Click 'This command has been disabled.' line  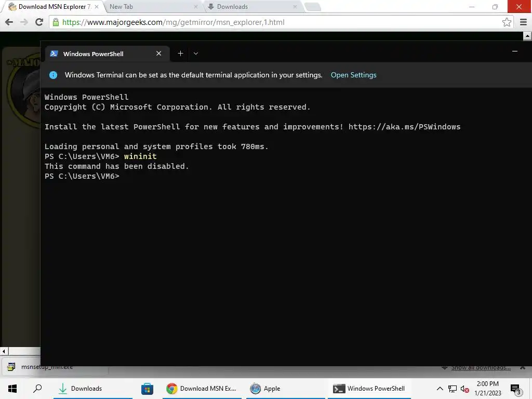(117, 166)
